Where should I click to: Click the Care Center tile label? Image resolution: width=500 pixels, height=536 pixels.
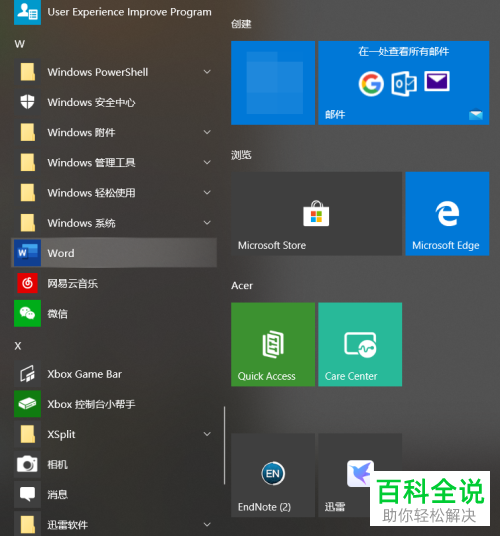(x=351, y=376)
